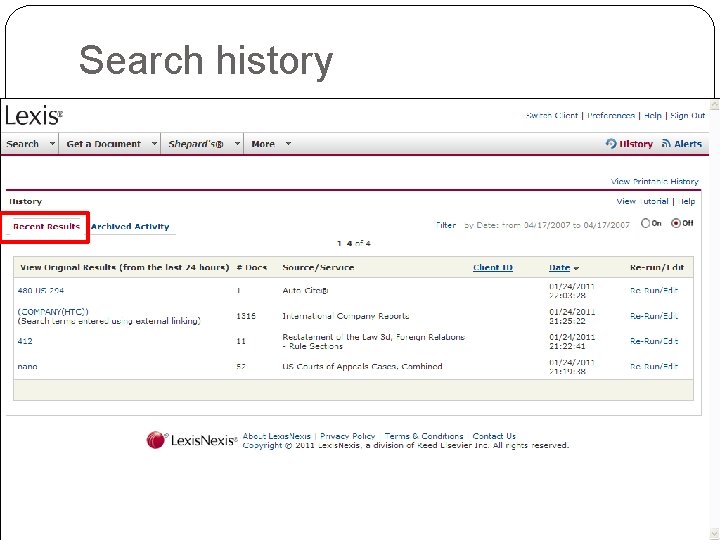Expand the Search menu dropdown arrow
Viewport: 720px width, 540px height.
[x=52, y=144]
